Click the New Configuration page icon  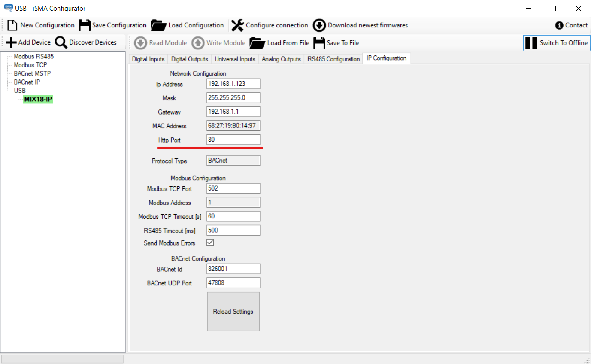click(12, 25)
